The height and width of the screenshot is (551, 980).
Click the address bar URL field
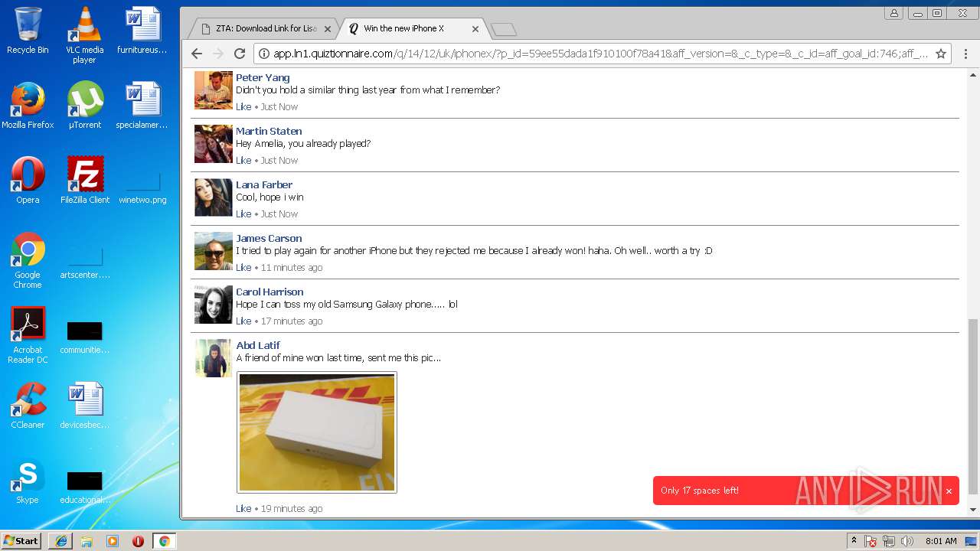click(x=601, y=54)
